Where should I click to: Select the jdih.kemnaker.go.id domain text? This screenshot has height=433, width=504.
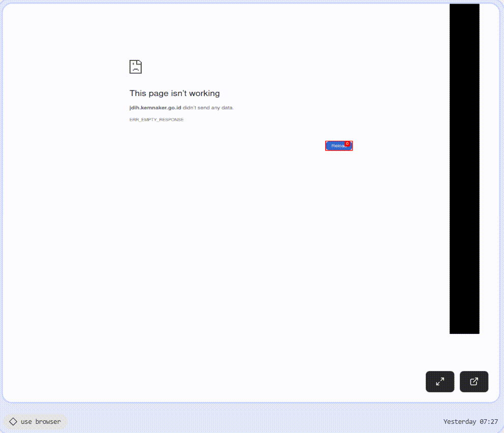[x=155, y=108]
